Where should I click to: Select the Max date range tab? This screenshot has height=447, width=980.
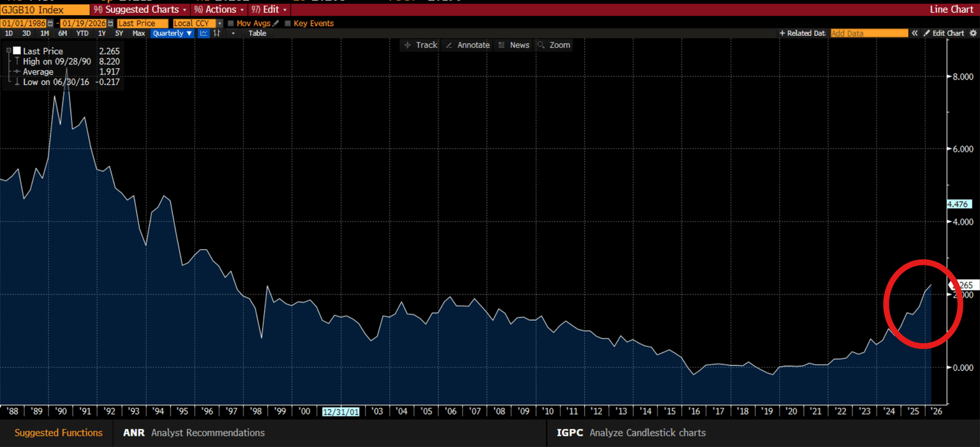[x=139, y=33]
